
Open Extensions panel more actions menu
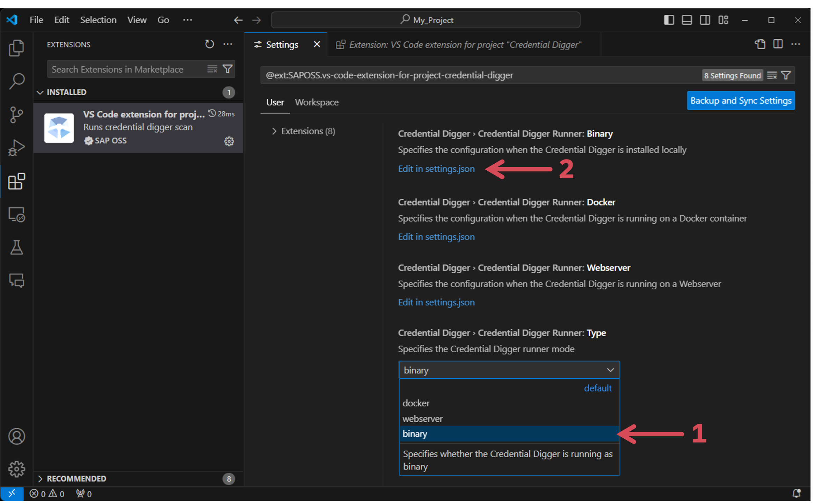228,44
